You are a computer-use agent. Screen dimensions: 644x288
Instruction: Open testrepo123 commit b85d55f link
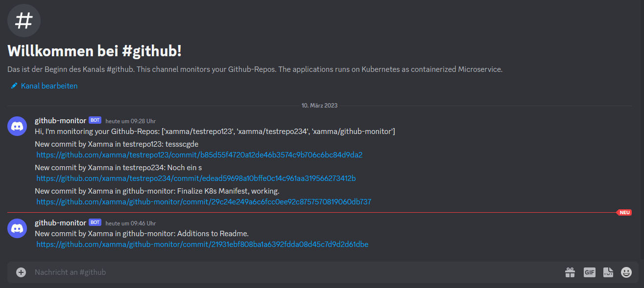199,155
